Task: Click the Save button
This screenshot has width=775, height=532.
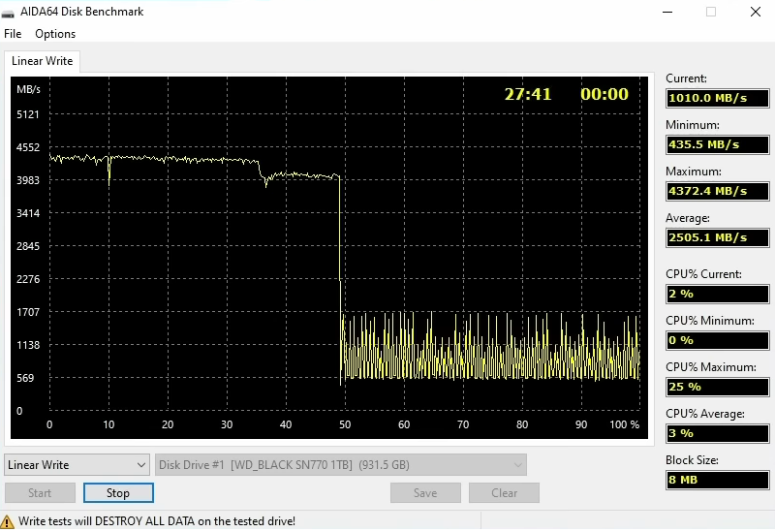Action: [425, 493]
